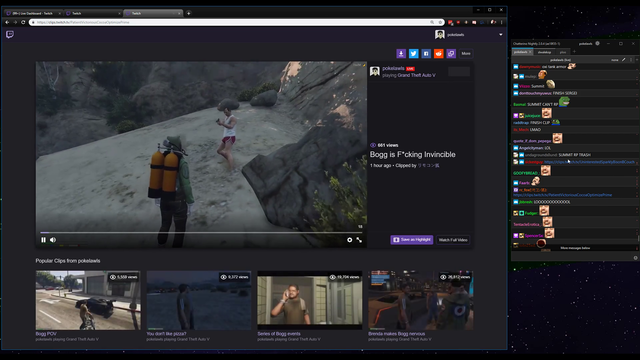
Task: Seek on the clip progress bar
Action: pyautogui.click(x=201, y=233)
